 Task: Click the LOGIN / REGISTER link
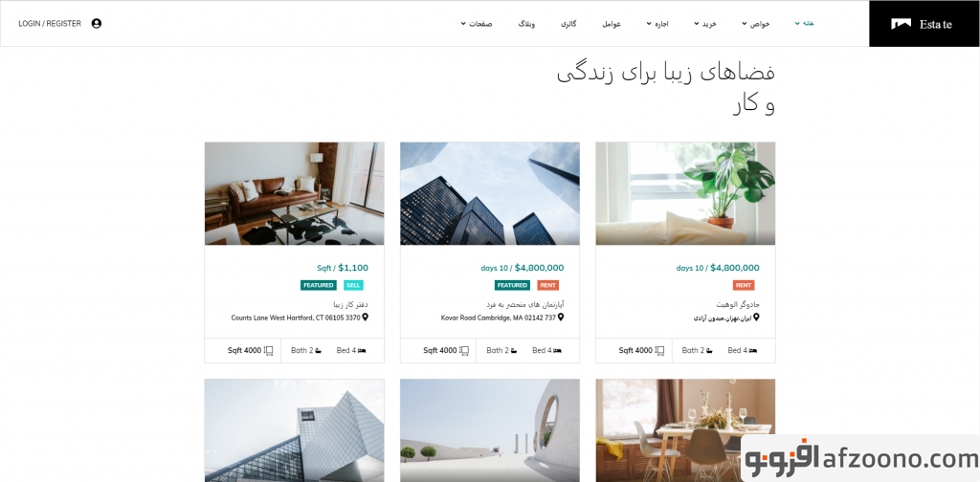pos(50,24)
